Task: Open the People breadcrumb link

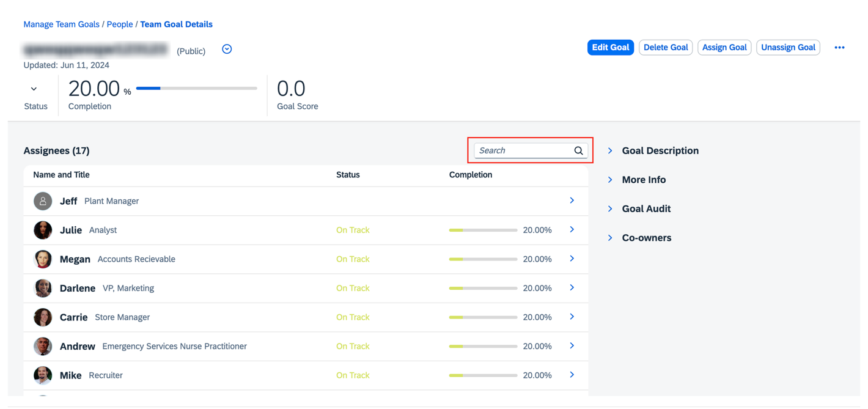Action: (x=120, y=24)
